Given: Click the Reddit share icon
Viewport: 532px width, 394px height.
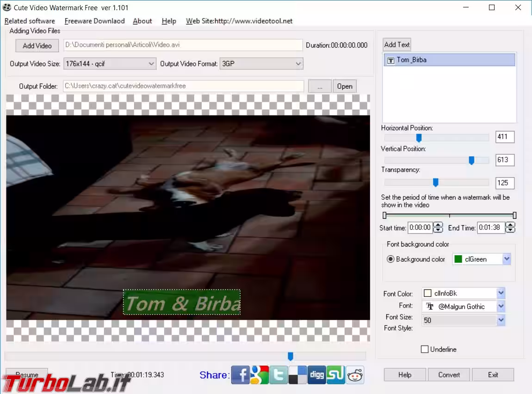Looking at the screenshot, I should coord(355,375).
